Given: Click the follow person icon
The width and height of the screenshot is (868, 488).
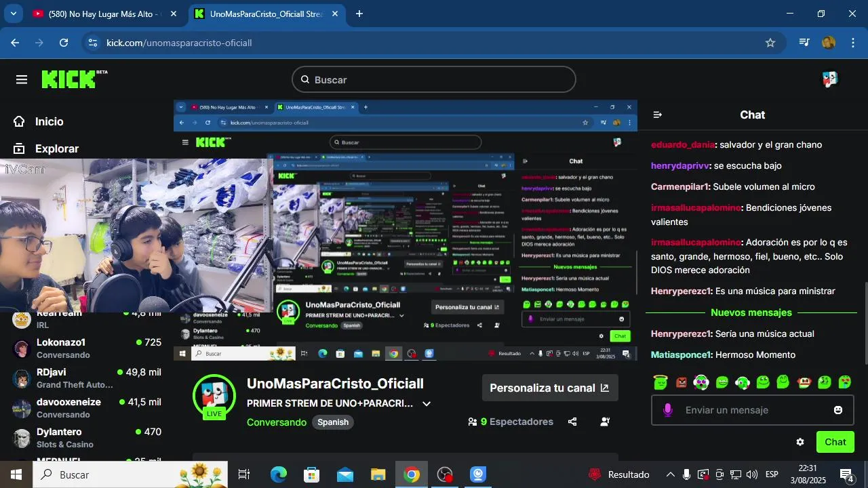Looking at the screenshot, I should point(605,422).
